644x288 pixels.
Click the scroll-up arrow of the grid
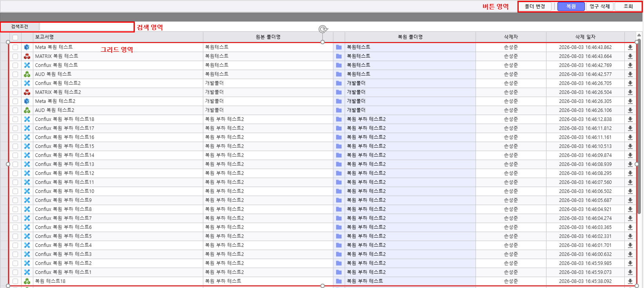639,35
